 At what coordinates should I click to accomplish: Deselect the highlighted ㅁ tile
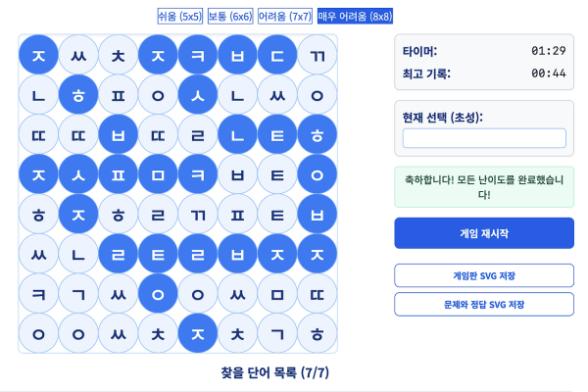point(158,174)
